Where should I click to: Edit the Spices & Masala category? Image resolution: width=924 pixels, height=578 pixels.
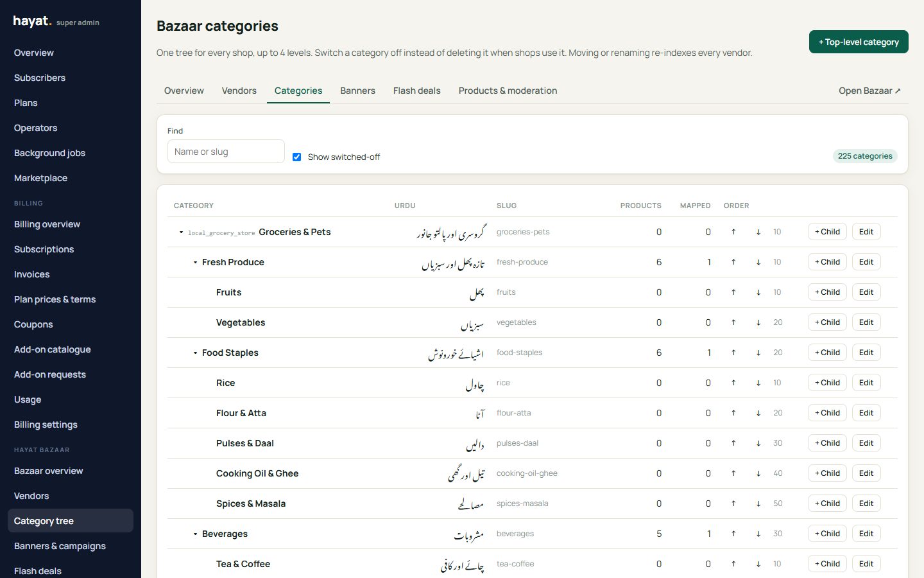866,504
